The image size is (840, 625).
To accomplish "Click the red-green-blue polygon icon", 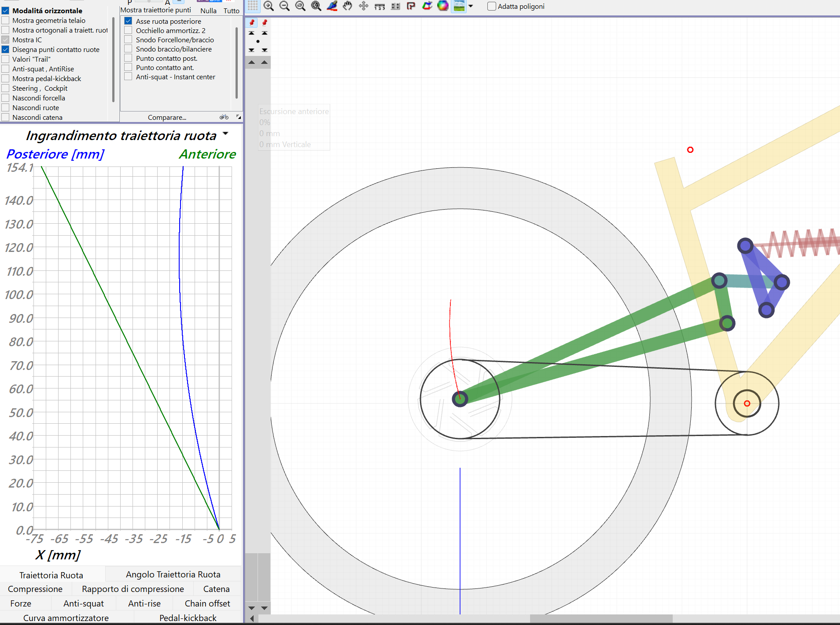I will coord(427,6).
